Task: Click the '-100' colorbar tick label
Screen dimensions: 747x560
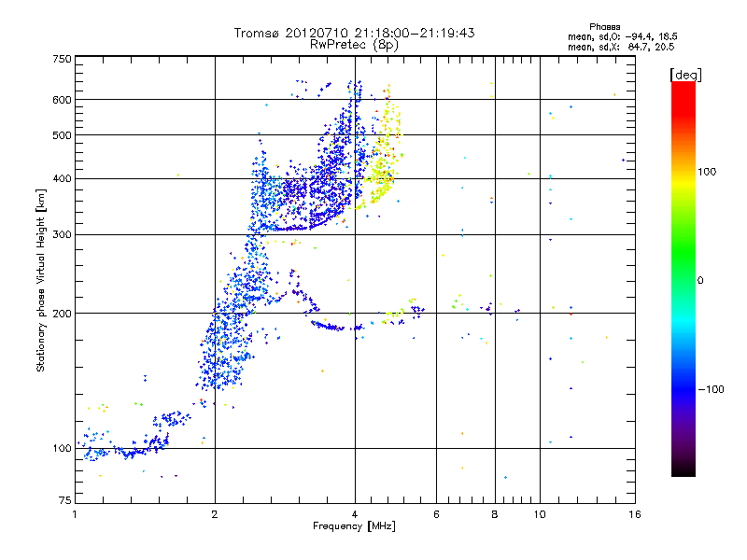Action: click(x=711, y=389)
